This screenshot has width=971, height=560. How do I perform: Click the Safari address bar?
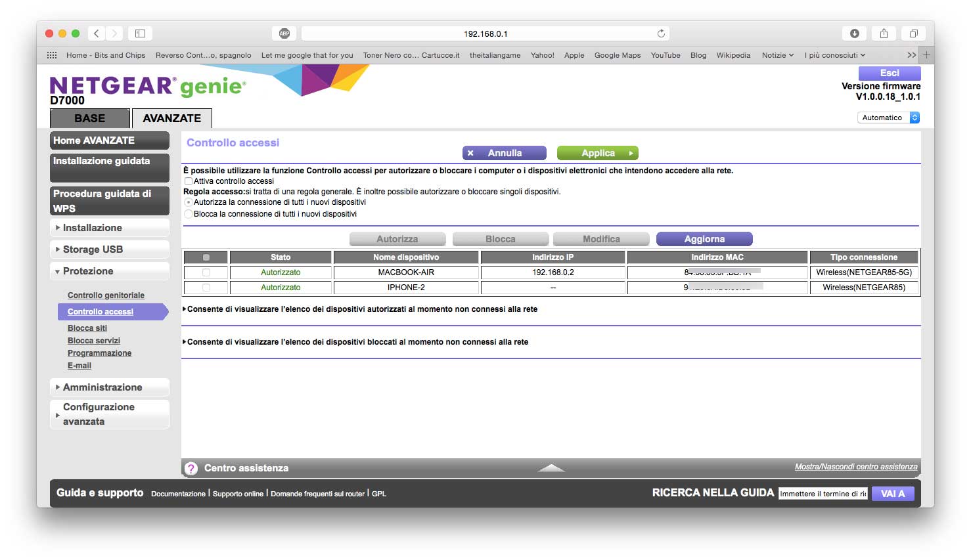(x=485, y=33)
